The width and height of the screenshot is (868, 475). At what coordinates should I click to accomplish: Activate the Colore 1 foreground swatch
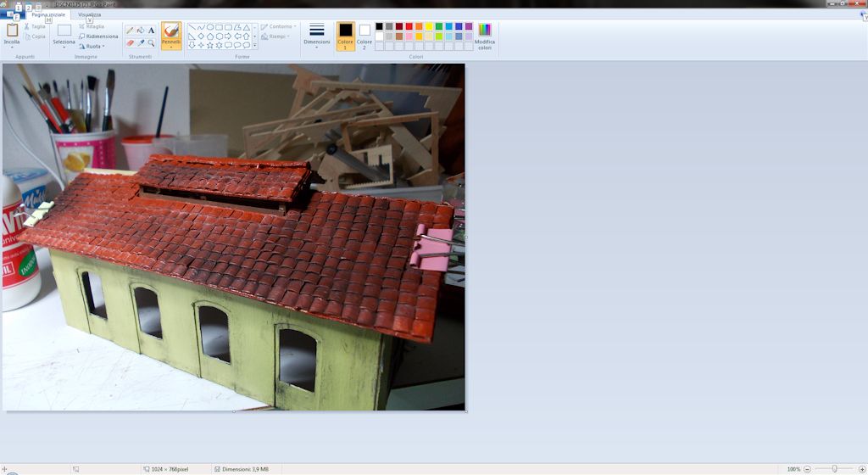pos(346,36)
